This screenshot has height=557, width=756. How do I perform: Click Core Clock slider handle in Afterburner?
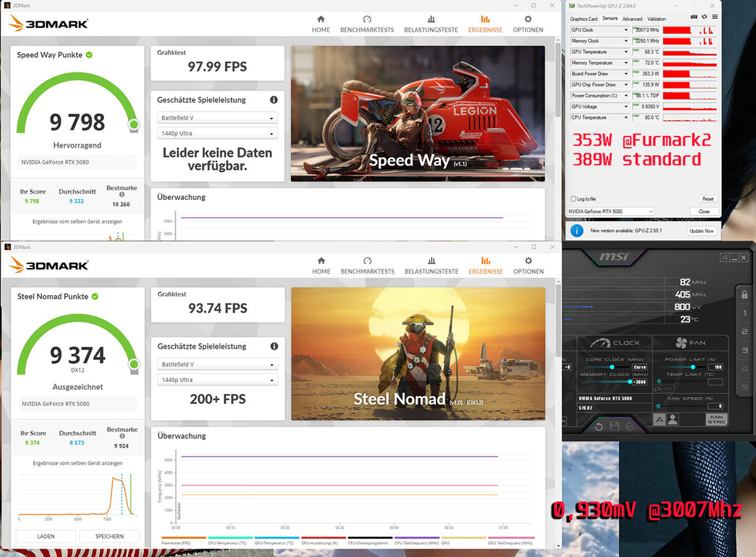pyautogui.click(x=612, y=368)
